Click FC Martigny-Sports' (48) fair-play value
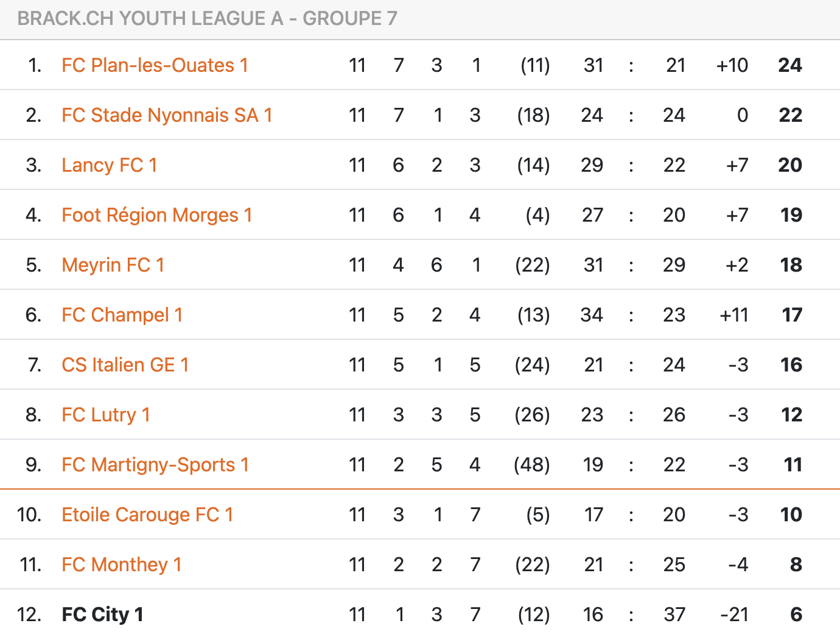840x637 pixels. click(x=532, y=465)
